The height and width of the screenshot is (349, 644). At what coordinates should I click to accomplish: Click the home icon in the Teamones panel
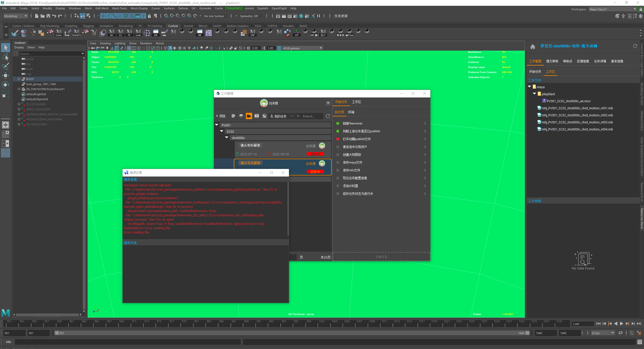(533, 47)
